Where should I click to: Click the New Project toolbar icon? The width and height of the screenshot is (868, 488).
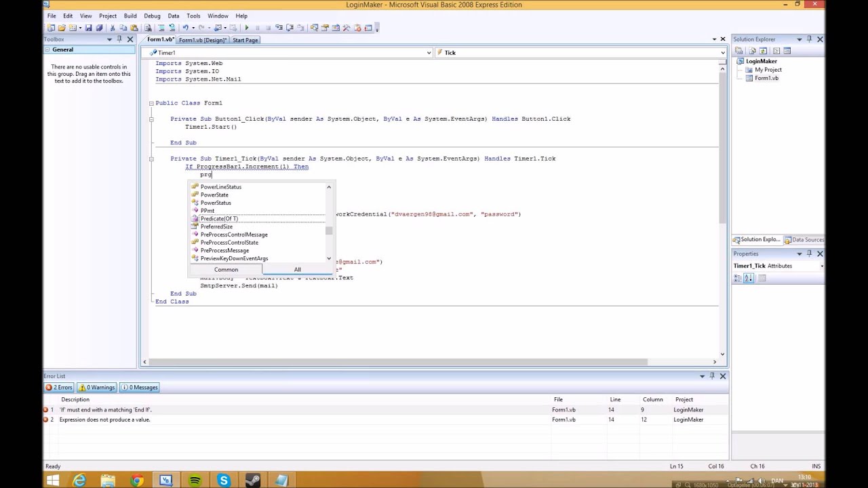coord(51,28)
